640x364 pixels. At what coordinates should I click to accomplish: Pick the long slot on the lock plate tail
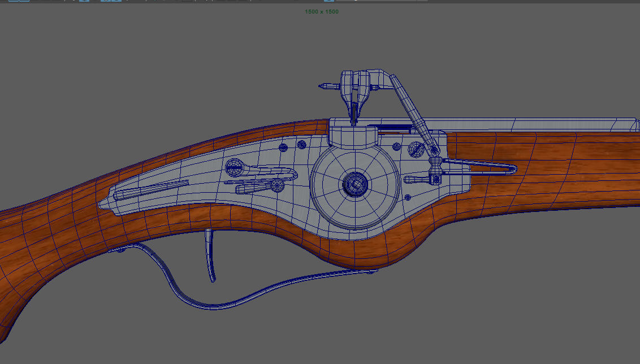coord(151,190)
